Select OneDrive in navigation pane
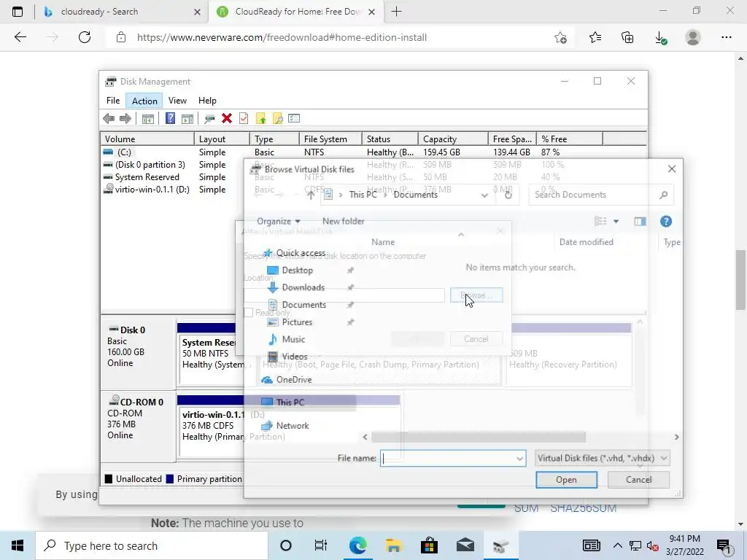 coord(286,380)
